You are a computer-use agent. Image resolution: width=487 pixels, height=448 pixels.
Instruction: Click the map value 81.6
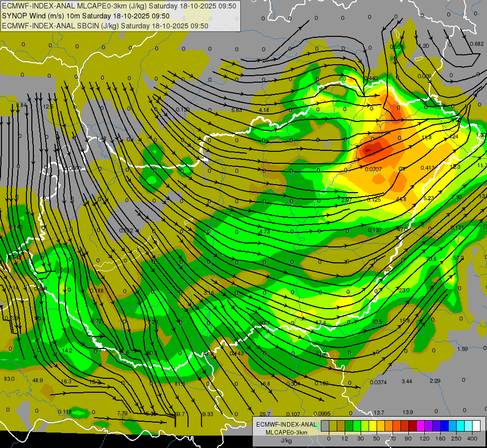pyautogui.click(x=180, y=384)
